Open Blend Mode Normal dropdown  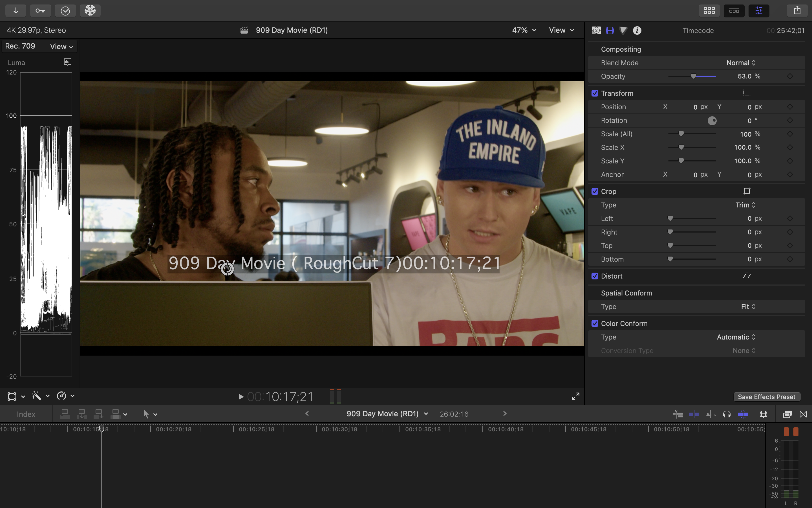(741, 63)
